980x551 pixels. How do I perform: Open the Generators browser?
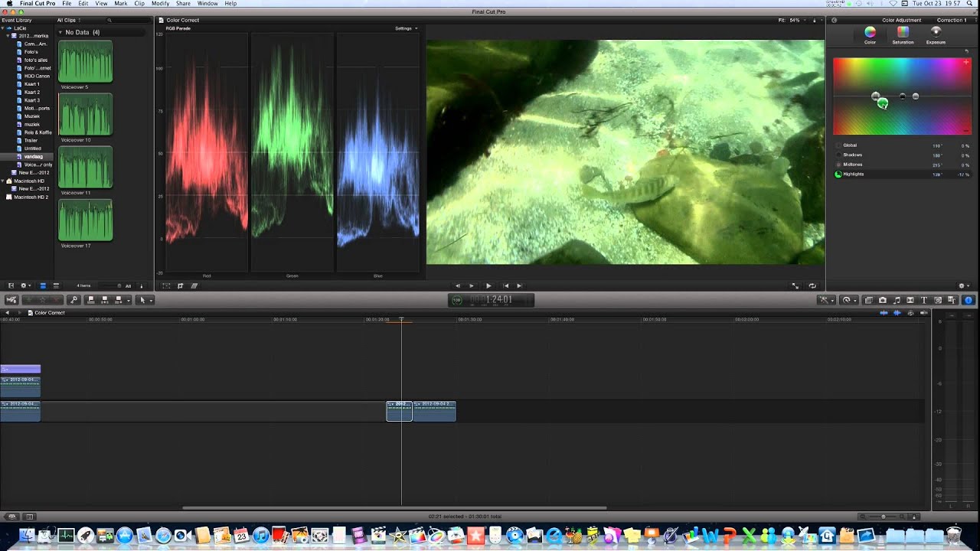tap(938, 300)
